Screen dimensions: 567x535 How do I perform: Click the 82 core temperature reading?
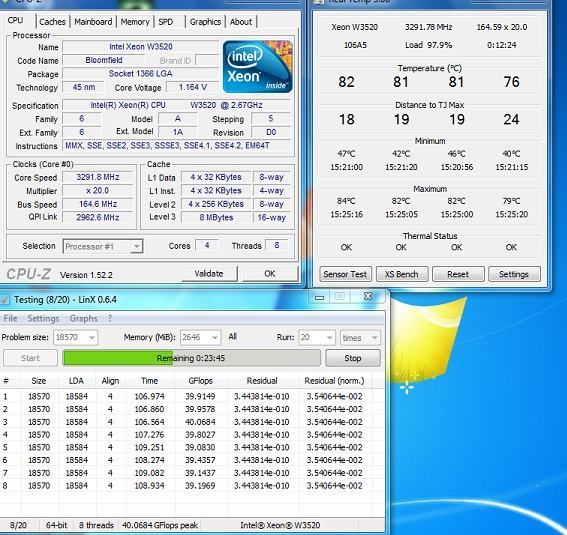pos(346,82)
